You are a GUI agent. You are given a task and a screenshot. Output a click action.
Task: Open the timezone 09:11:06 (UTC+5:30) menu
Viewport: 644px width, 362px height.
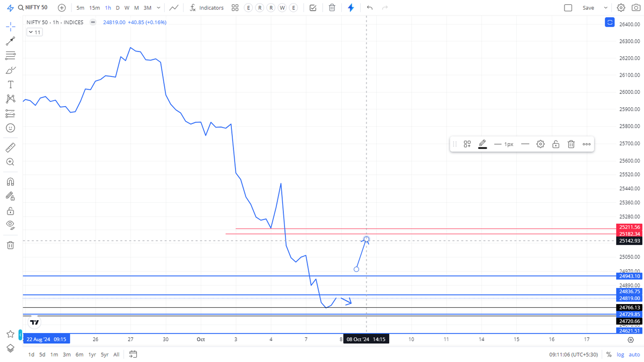(574, 354)
